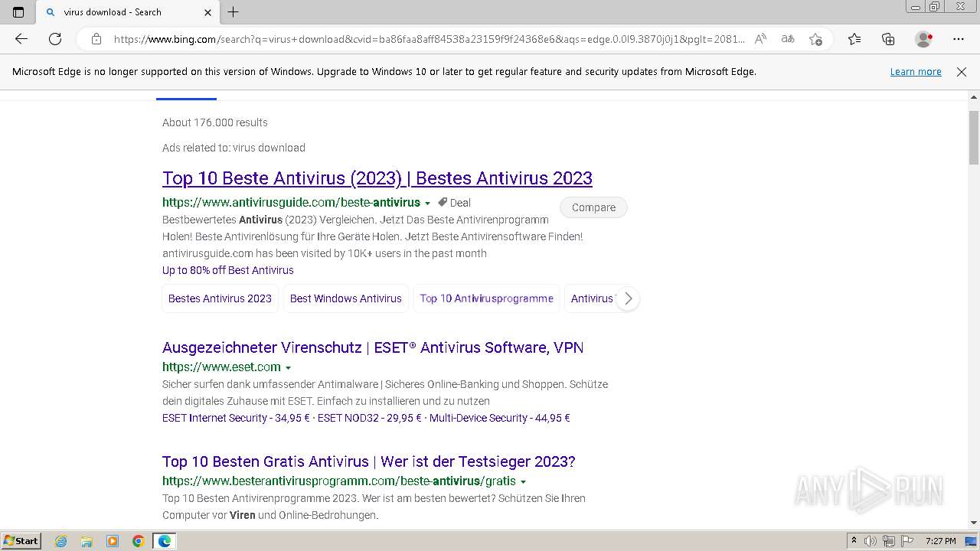980x551 pixels.
Task: Open Windows Media Player taskbar icon
Action: pyautogui.click(x=113, y=541)
